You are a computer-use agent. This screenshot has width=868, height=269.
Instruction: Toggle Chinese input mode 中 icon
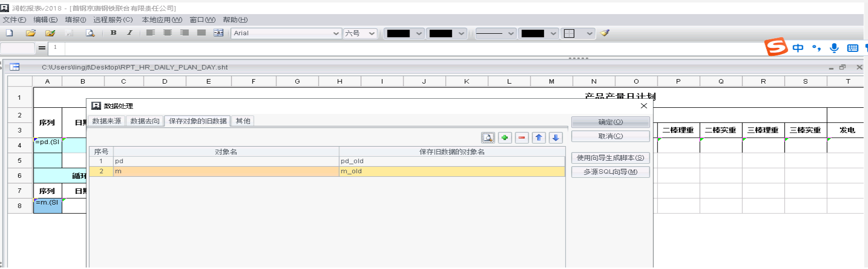[x=798, y=48]
